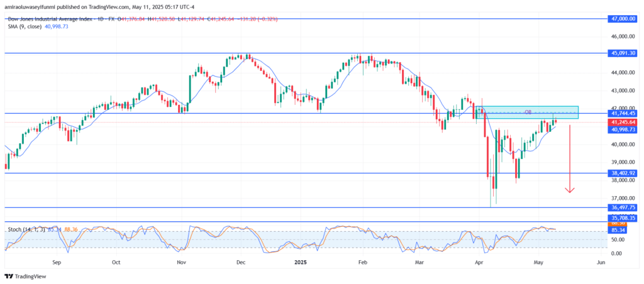Click the 35,708.35 price level label
The height and width of the screenshot is (284, 644).
coord(622,217)
